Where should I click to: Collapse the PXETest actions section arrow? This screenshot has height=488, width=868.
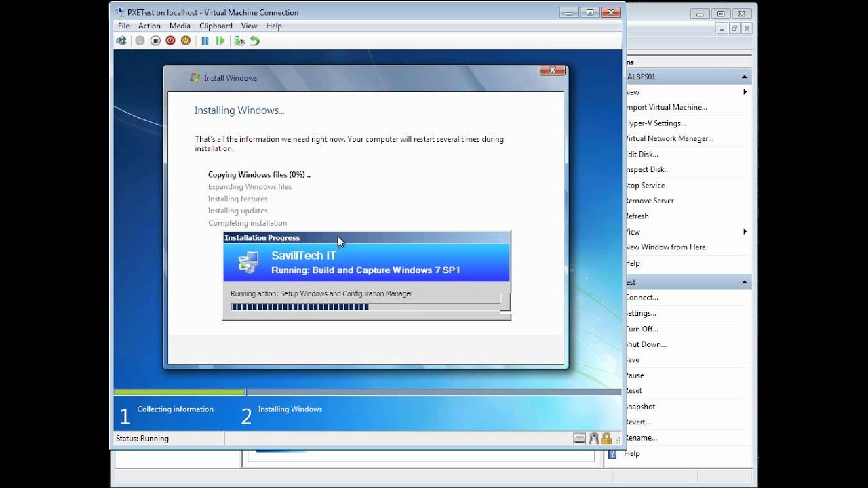point(745,282)
